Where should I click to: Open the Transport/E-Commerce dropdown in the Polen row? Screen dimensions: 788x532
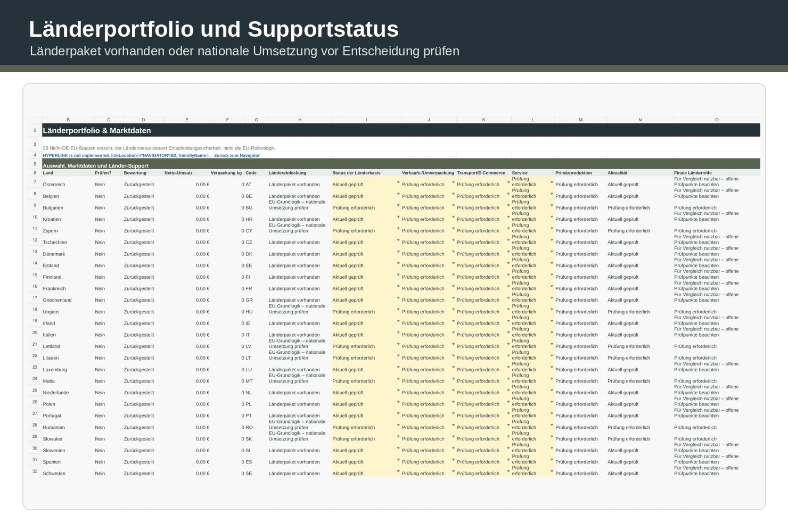click(x=508, y=402)
